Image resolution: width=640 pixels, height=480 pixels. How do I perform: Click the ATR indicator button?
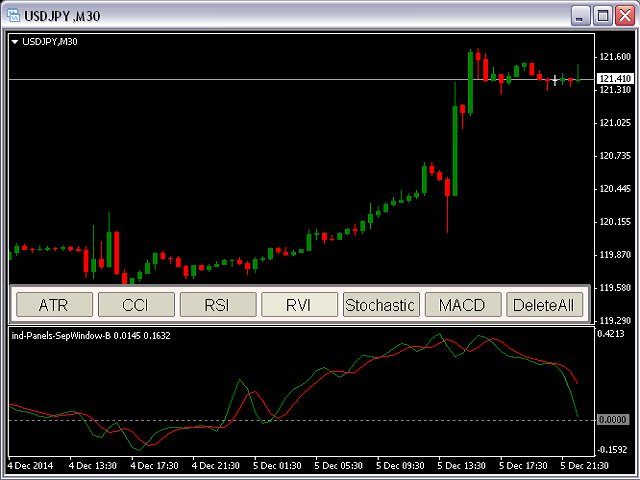[54, 305]
